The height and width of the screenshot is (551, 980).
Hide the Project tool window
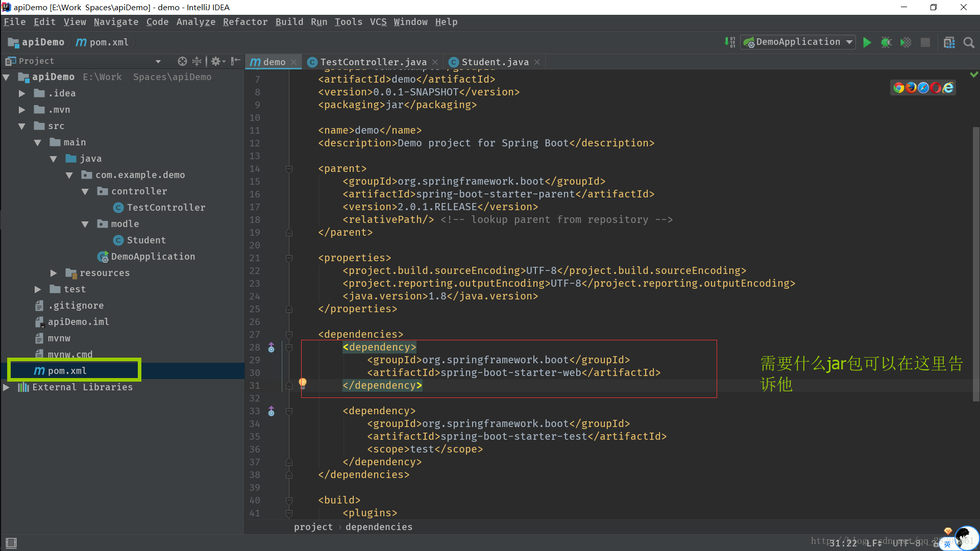235,61
